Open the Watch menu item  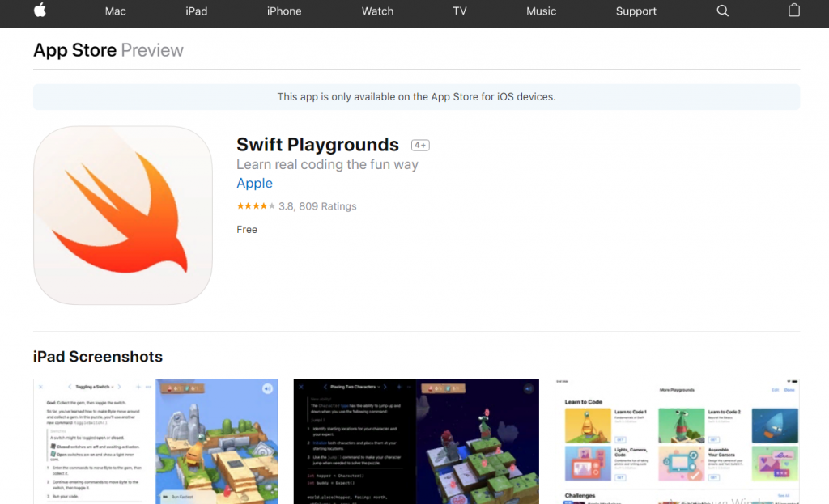pyautogui.click(x=377, y=11)
